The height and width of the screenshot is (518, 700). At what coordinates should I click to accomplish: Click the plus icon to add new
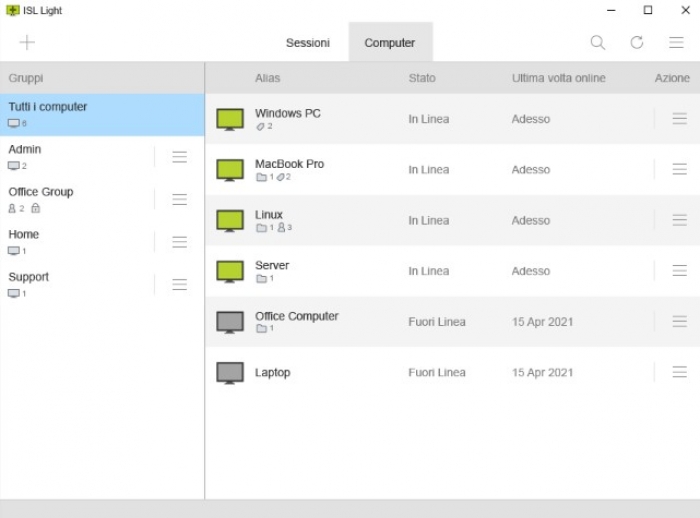tap(27, 42)
